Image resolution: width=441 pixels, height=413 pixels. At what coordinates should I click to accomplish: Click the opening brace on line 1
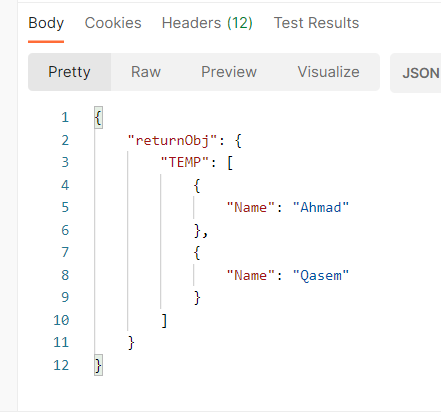98,118
